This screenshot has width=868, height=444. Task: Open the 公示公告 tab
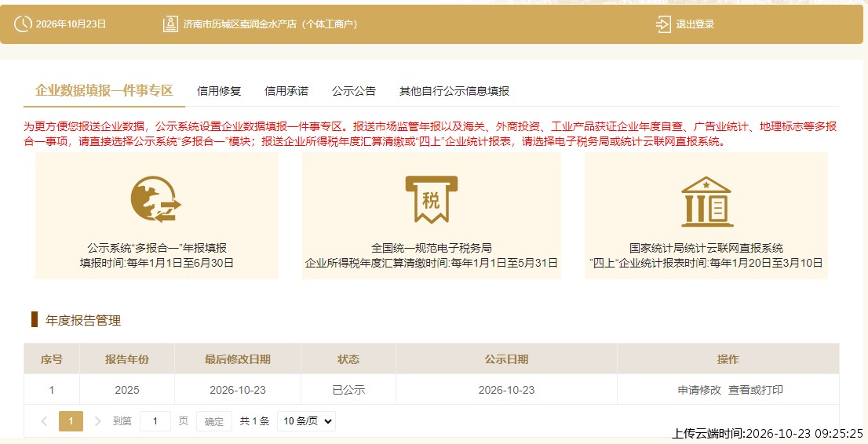pos(354,91)
